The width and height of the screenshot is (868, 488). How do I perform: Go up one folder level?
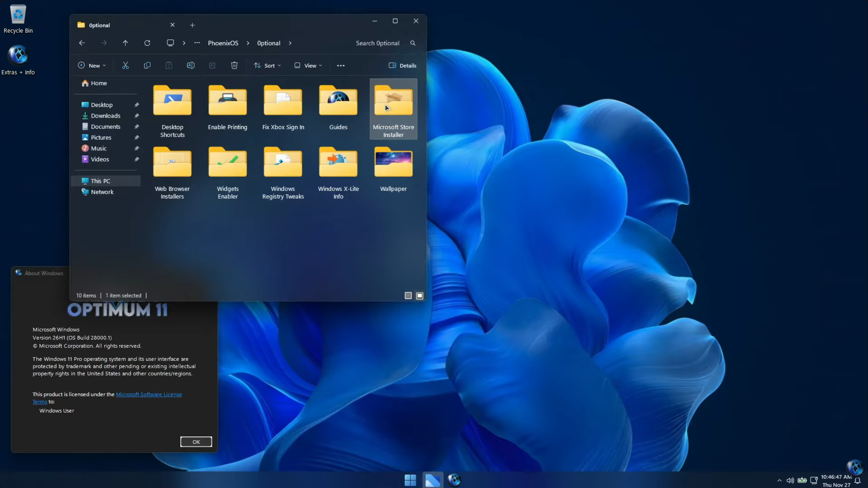click(125, 43)
